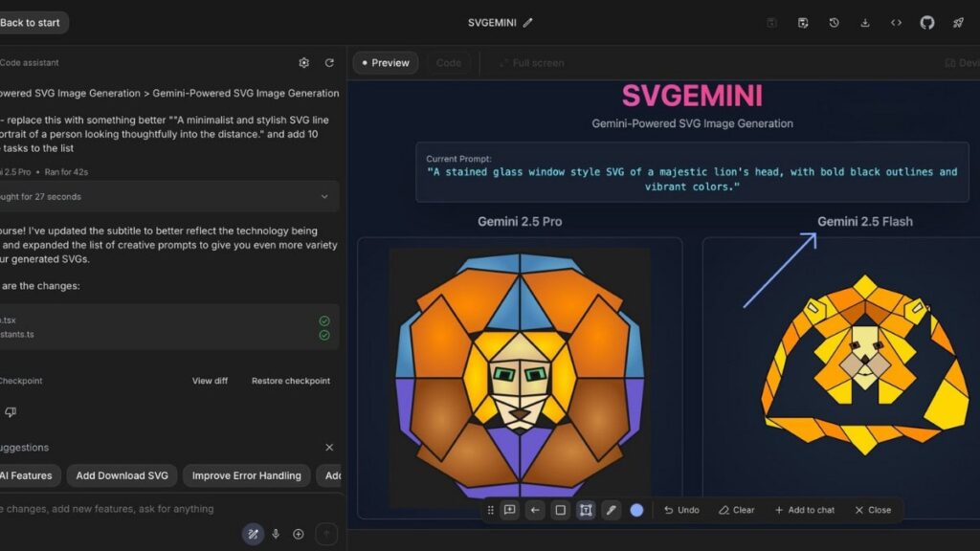The width and height of the screenshot is (980, 551).
Task: Select the Preview tab
Action: 386,62
